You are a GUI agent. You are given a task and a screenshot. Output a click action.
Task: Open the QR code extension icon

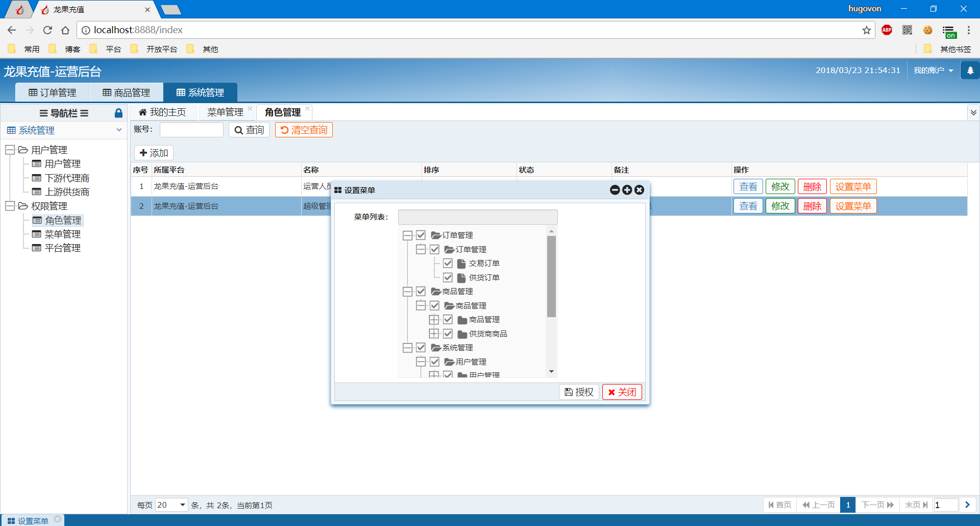pyautogui.click(x=907, y=30)
